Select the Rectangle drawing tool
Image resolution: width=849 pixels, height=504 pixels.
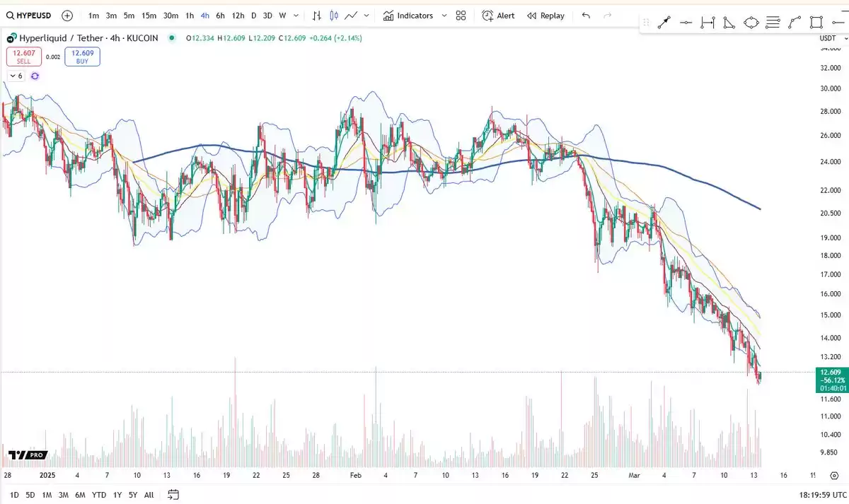click(816, 23)
